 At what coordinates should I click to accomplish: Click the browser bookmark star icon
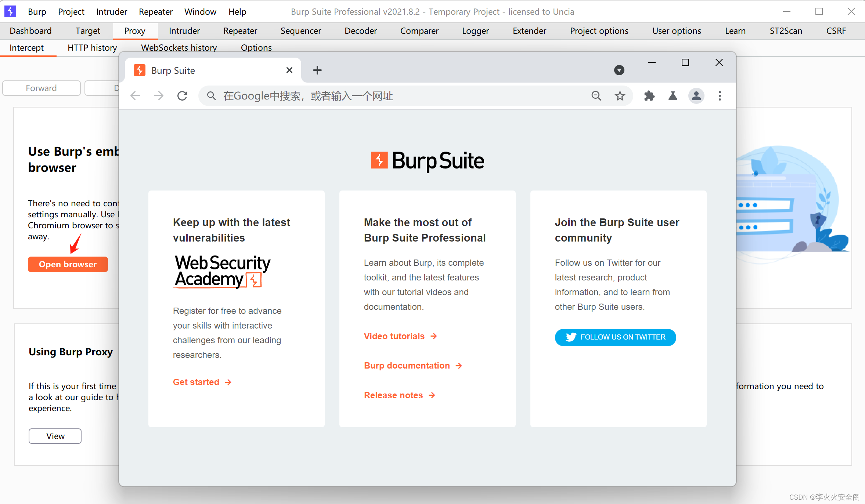621,95
